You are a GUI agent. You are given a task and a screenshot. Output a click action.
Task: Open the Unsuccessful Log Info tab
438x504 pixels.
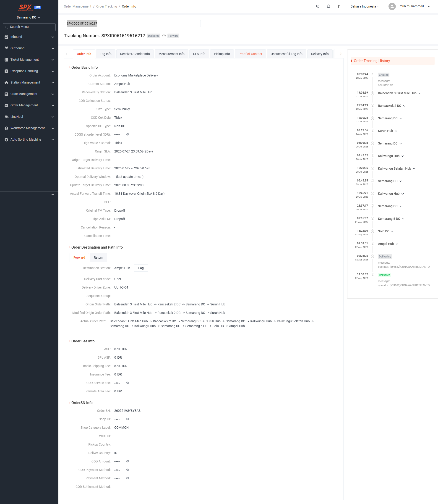pyautogui.click(x=287, y=54)
